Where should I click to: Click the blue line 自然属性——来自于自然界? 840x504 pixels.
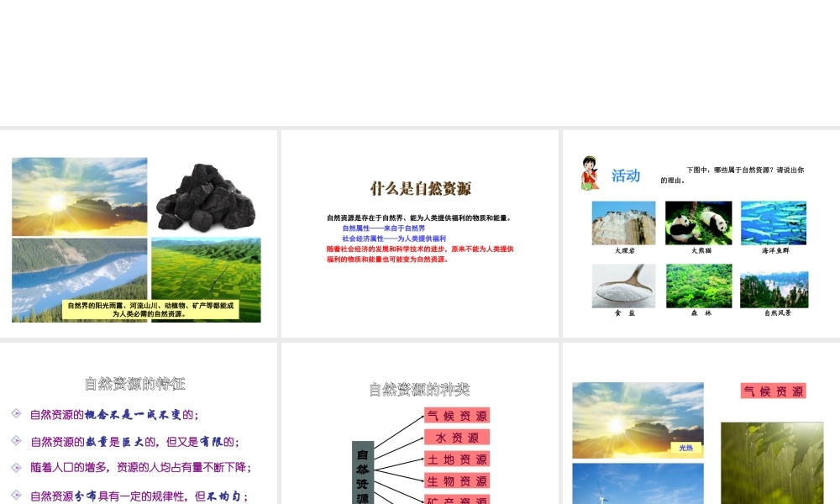pyautogui.click(x=384, y=228)
